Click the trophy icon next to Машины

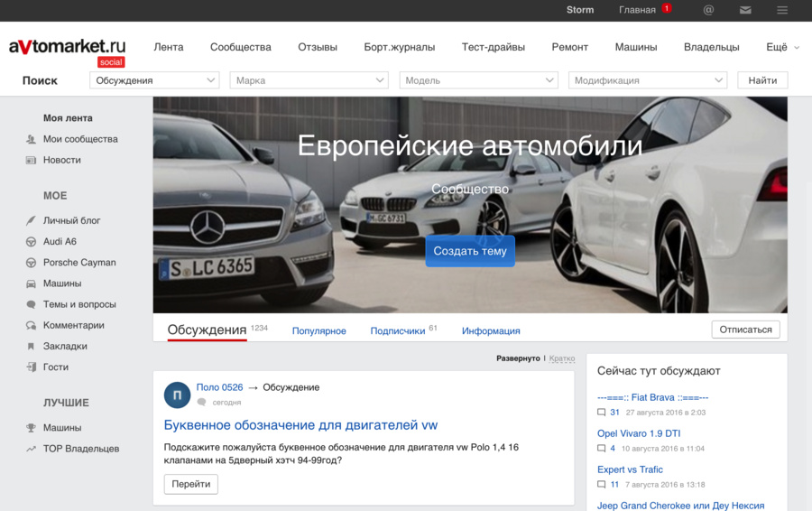point(31,428)
